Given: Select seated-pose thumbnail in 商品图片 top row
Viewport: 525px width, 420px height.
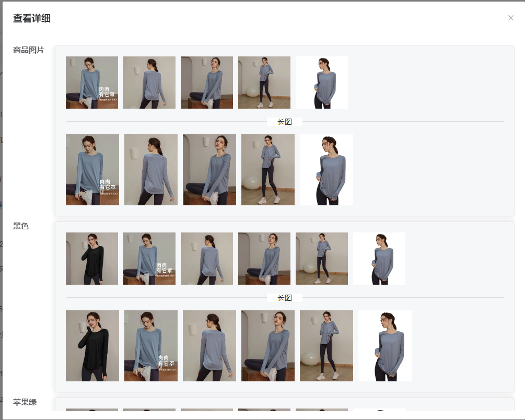Looking at the screenshot, I should click(207, 83).
